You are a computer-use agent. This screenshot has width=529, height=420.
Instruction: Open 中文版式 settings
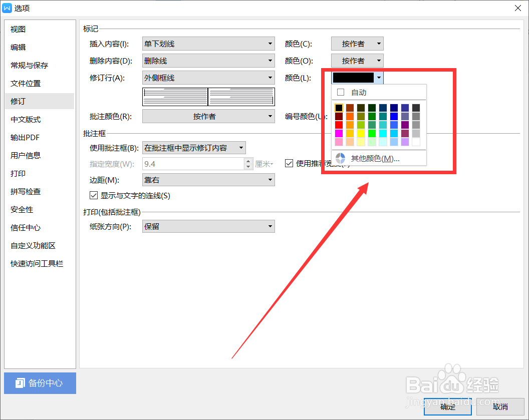coord(40,119)
